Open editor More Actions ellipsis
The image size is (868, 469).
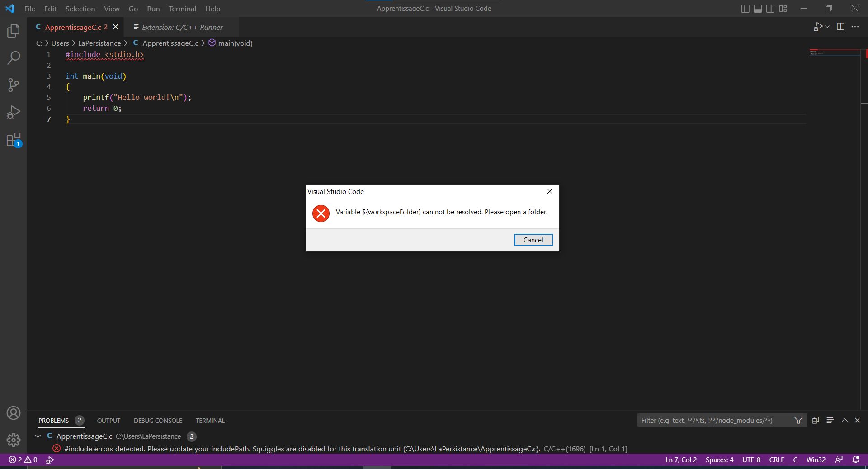855,27
